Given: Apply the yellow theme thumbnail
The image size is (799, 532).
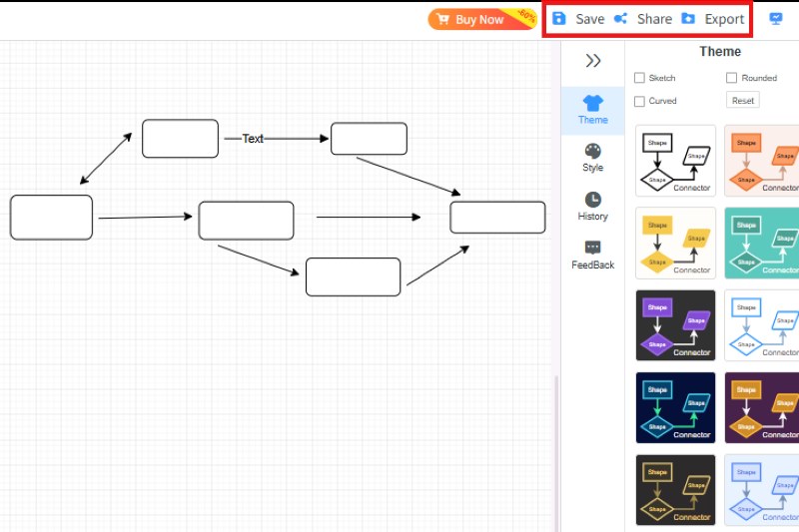Looking at the screenshot, I should tap(675, 243).
